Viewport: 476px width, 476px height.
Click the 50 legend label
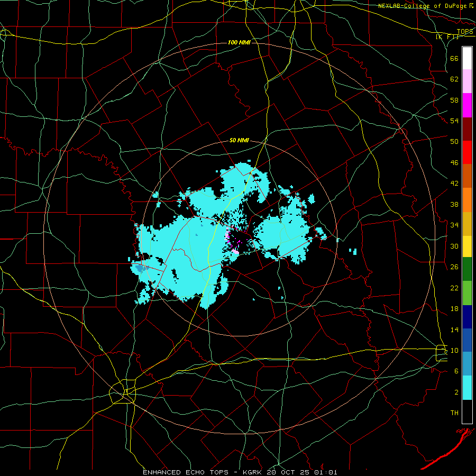coord(454,142)
